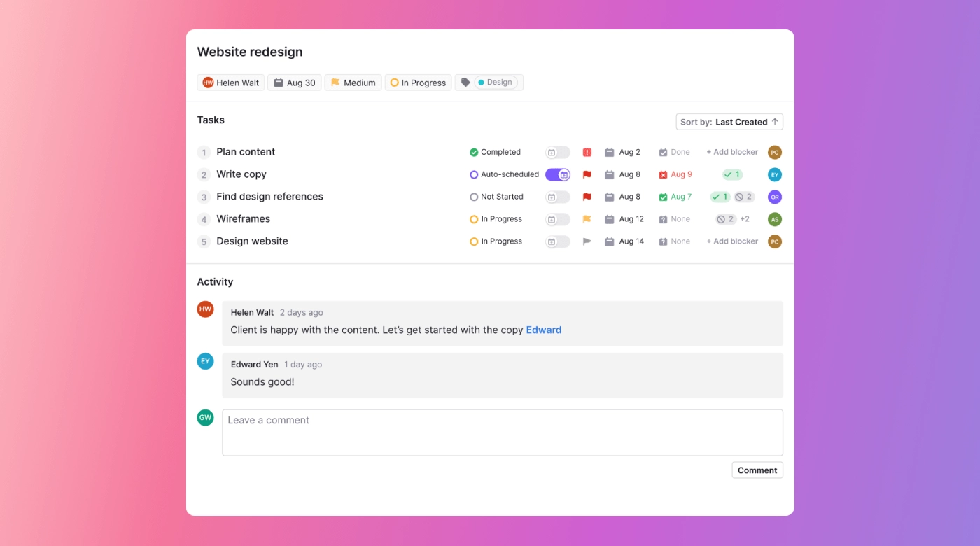980x546 pixels.
Task: Open the Sort by Last Created dropdown
Action: tap(729, 122)
